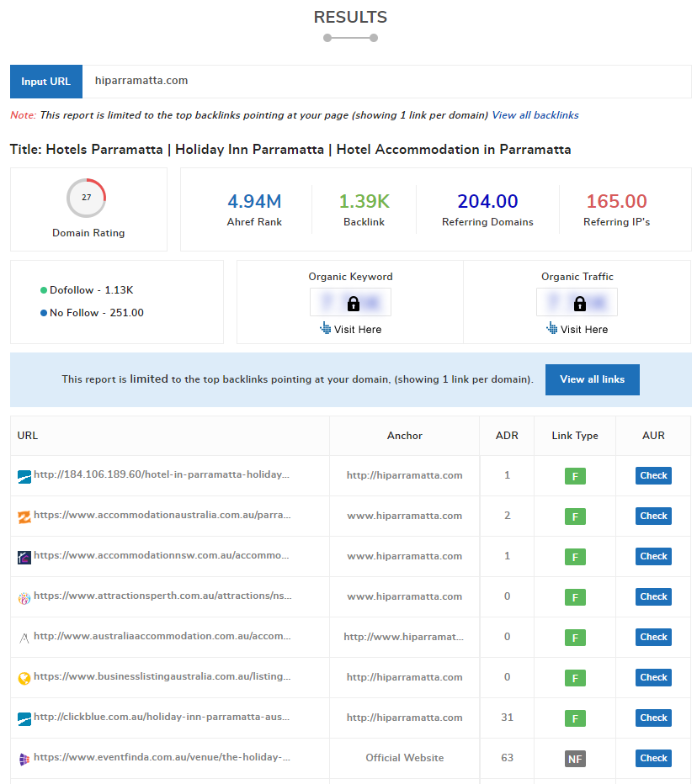Click F badge for clickblue row
697x784 pixels.
click(575, 718)
